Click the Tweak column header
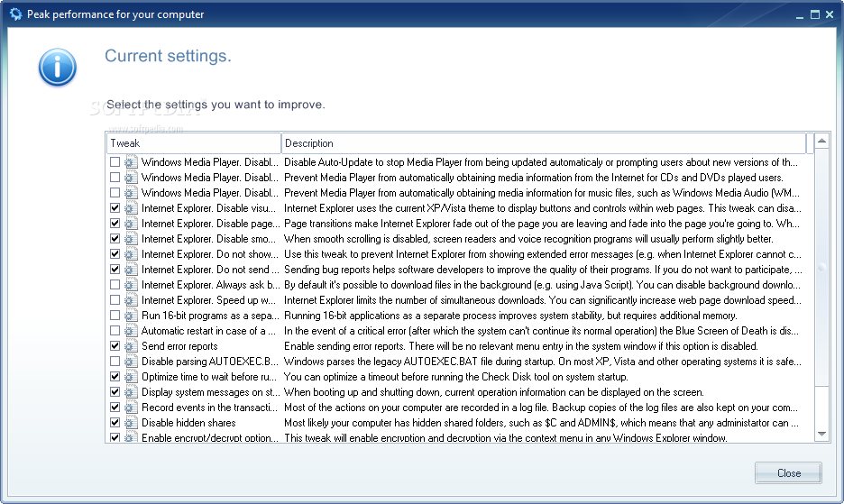Screen dimensions: 844x504 [x=193, y=143]
